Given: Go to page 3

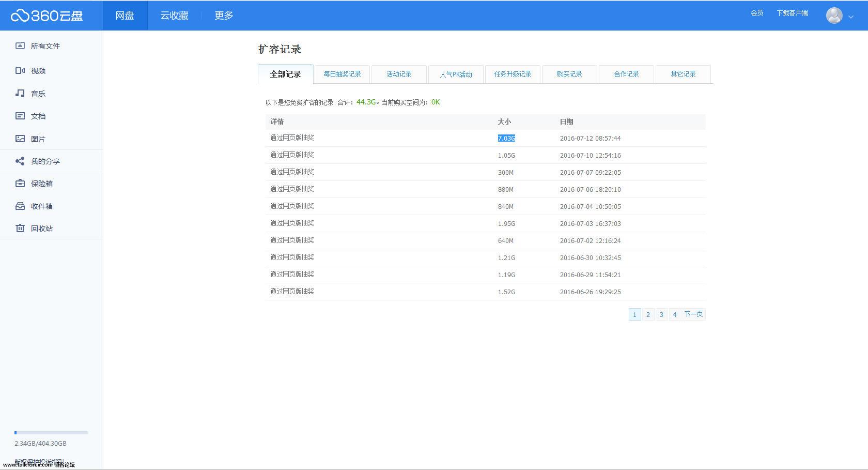Looking at the screenshot, I should 661,314.
